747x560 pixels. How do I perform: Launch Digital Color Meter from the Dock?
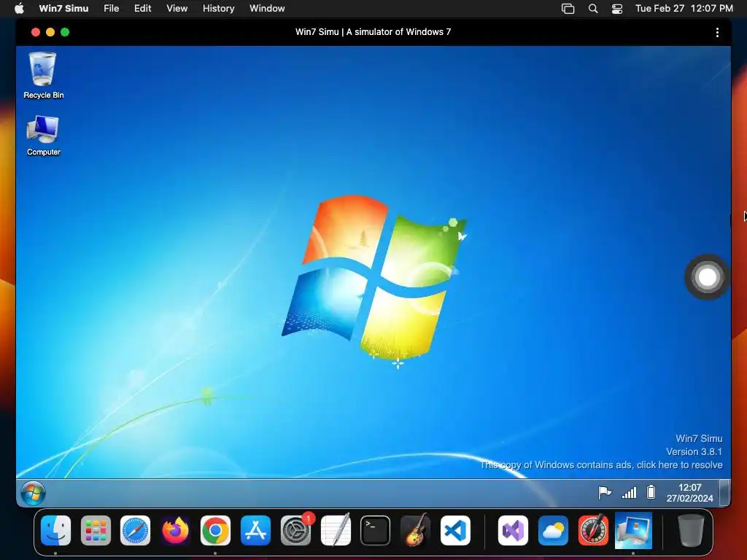[x=593, y=530]
